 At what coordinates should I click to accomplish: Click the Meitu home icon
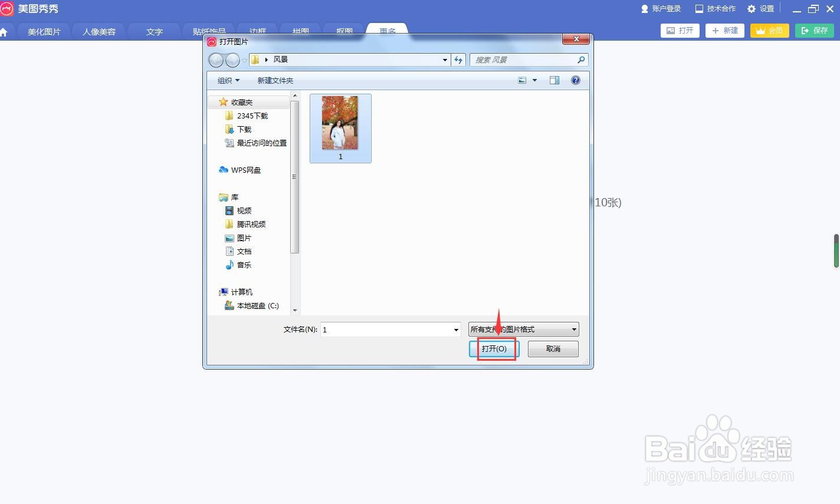pyautogui.click(x=4, y=32)
